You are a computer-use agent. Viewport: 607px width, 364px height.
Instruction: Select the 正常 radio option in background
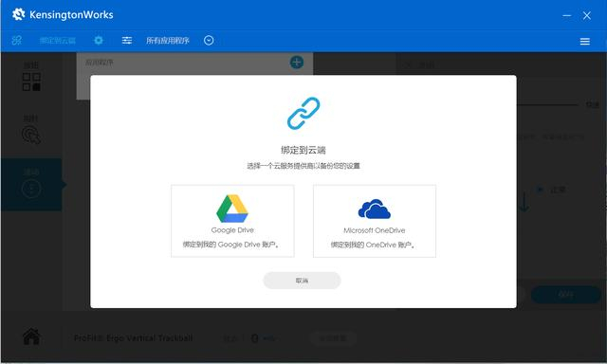pyautogui.click(x=540, y=190)
